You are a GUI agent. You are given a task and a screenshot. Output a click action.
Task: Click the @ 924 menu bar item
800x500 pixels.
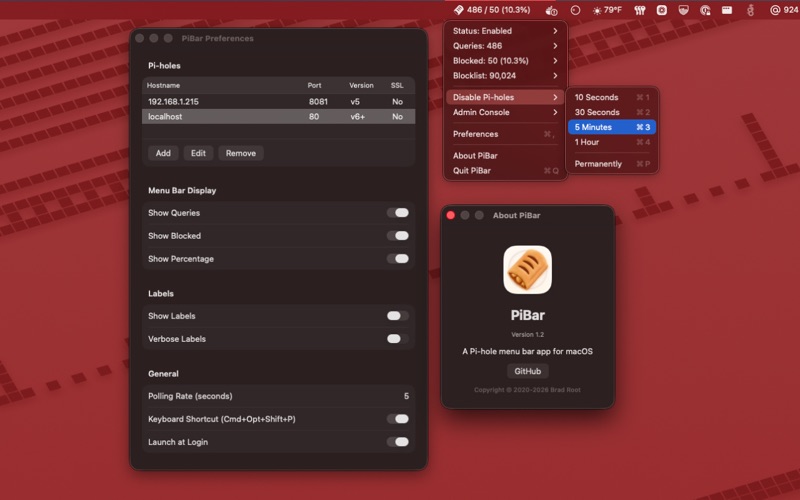pyautogui.click(x=784, y=10)
